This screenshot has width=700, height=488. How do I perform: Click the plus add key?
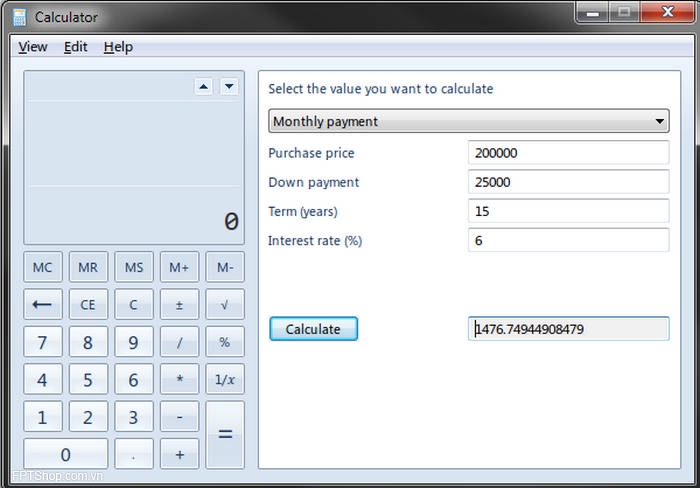tap(179, 454)
